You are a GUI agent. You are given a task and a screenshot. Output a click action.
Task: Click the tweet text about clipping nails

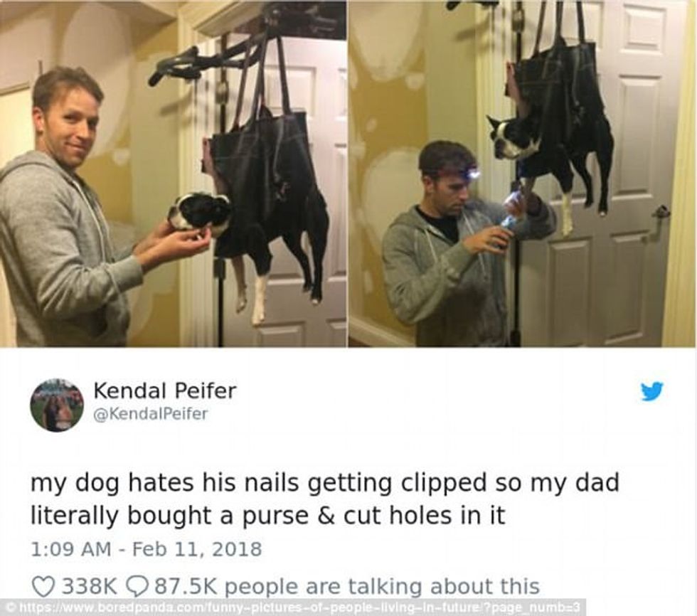[x=324, y=499]
